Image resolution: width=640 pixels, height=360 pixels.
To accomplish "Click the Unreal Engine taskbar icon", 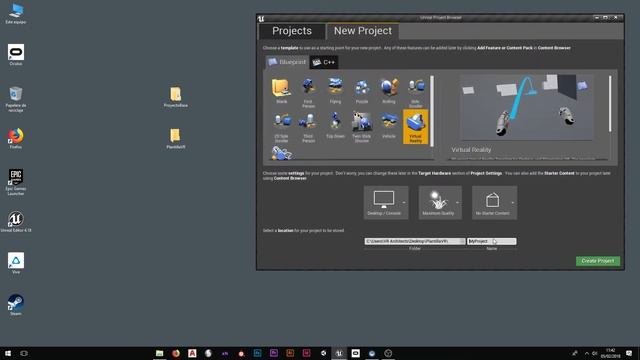I will tap(339, 353).
